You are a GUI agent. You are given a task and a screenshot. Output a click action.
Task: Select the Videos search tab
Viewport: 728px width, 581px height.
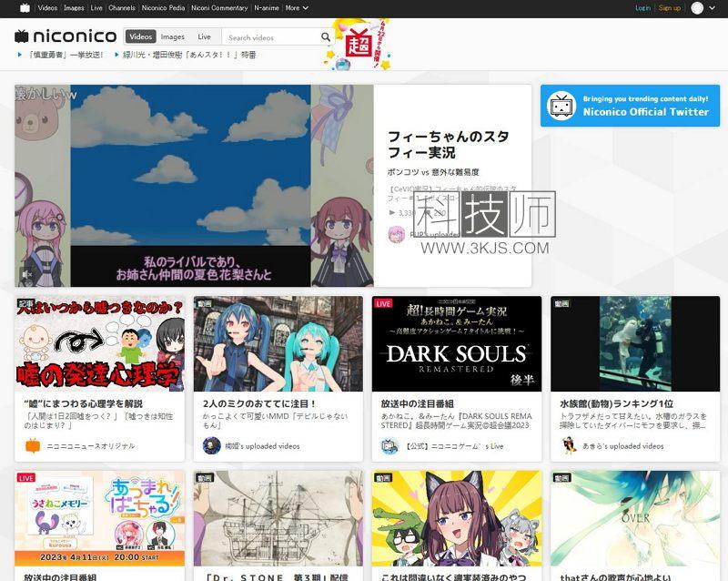[x=140, y=36]
